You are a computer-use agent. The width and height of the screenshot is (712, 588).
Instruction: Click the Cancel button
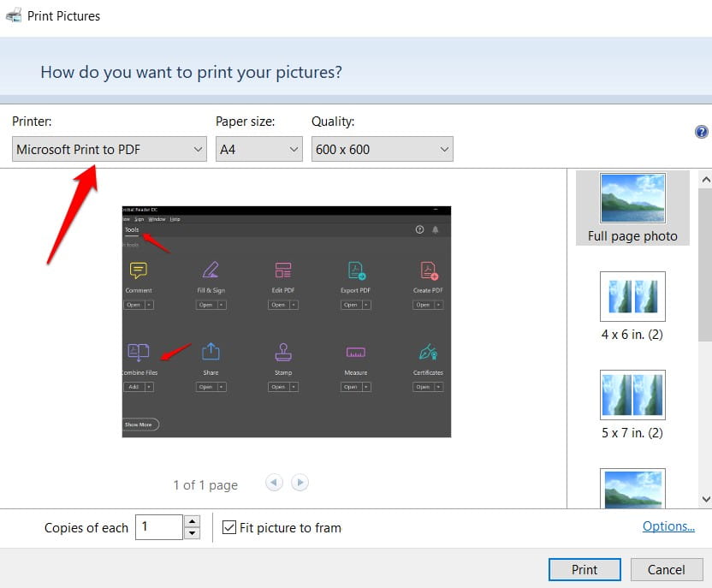(667, 569)
